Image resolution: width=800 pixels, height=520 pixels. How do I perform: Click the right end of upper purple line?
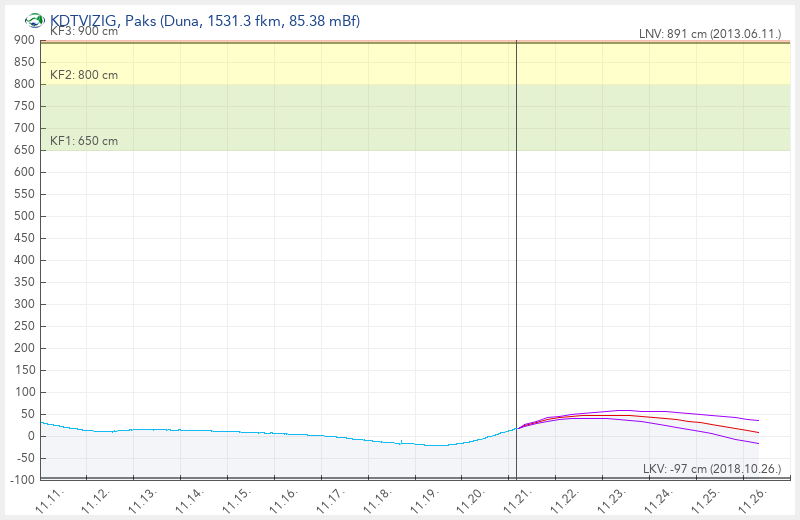click(757, 421)
